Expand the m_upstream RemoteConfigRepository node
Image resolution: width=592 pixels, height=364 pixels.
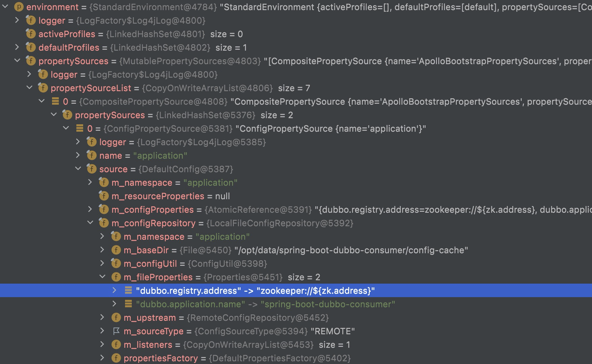pos(102,317)
